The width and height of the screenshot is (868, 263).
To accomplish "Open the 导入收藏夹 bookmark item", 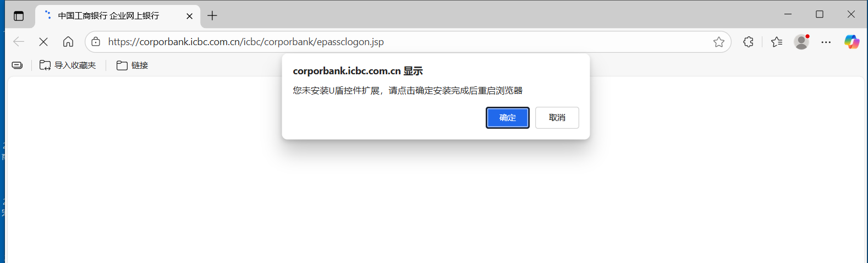I will point(68,65).
